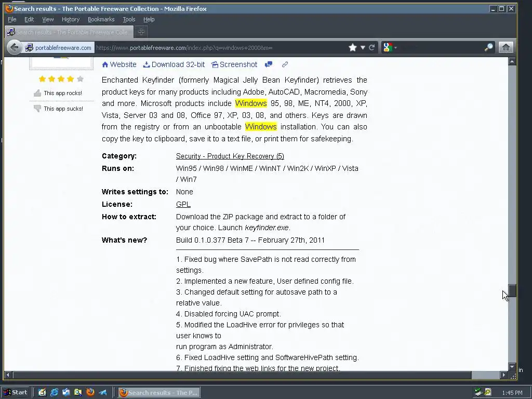532x399 pixels.
Task: Open the Keyfinder Website link
Action: (x=119, y=64)
